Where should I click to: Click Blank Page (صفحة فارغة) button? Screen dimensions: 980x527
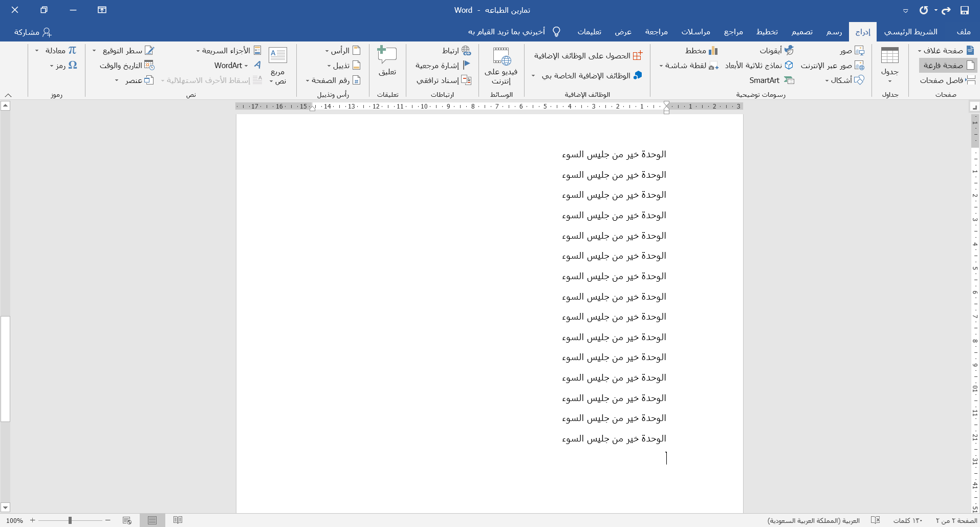tap(948, 66)
